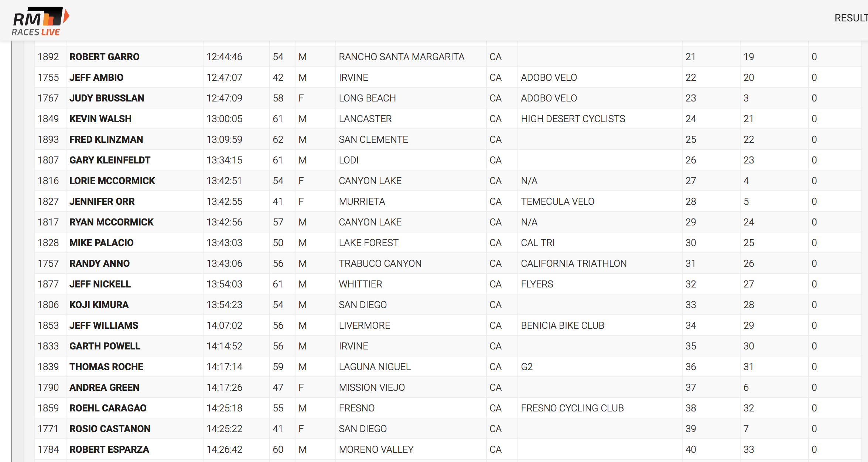The image size is (868, 462).
Task: Click the Jennifer Orr name link
Action: pos(102,201)
